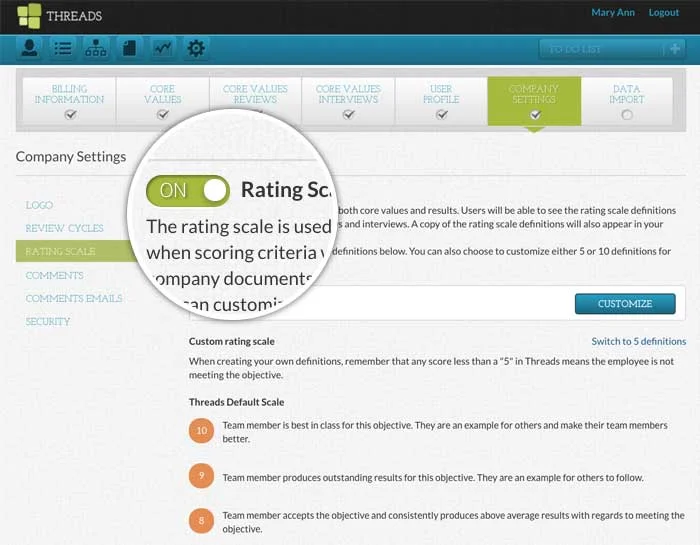
Task: Open the documents toolbar icon
Action: click(x=129, y=48)
